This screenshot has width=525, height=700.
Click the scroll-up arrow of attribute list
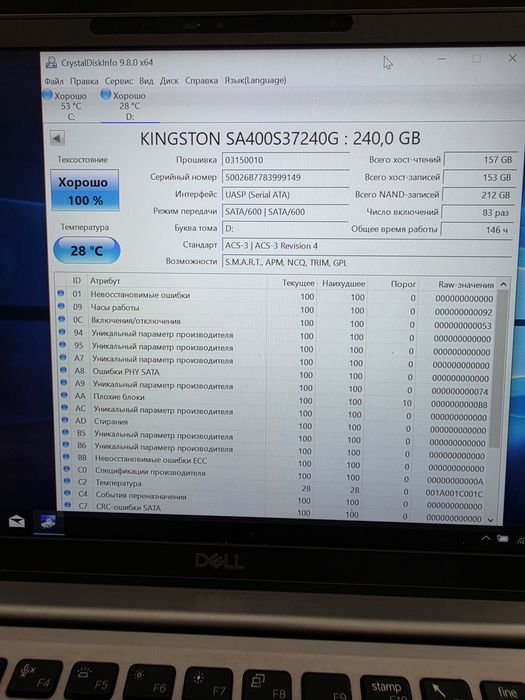point(503,284)
